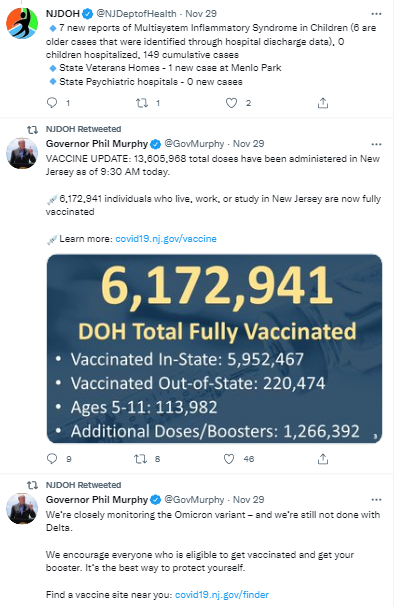Click the Governor Phil Murphy name on Vaccine Update tweet
Viewport: 400px width, 607px height.
(97, 144)
